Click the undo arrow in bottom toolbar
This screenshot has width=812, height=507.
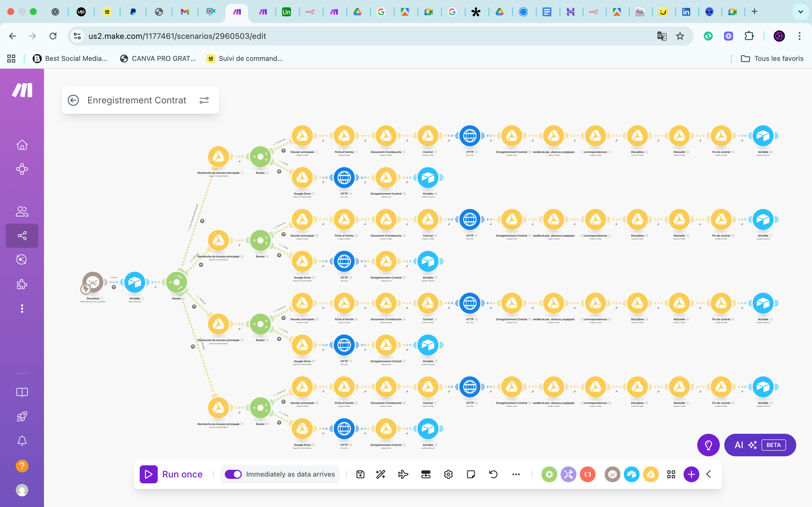(493, 474)
